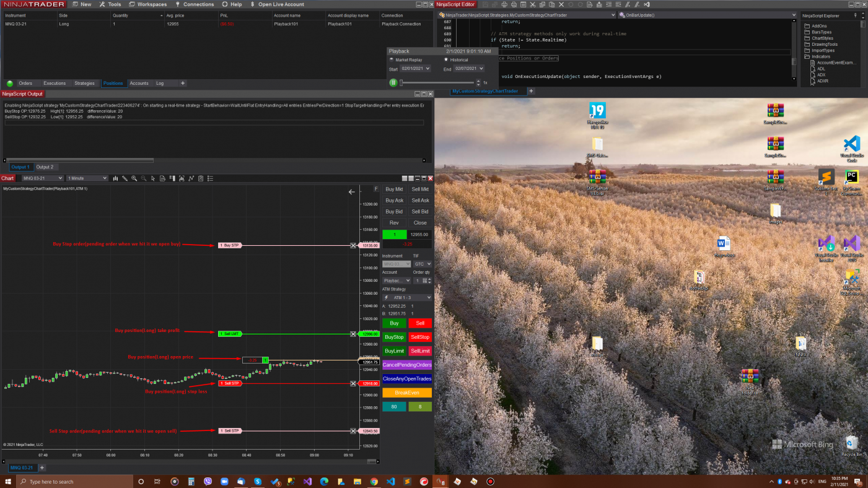Click the back arrow on the chart

[x=351, y=192]
